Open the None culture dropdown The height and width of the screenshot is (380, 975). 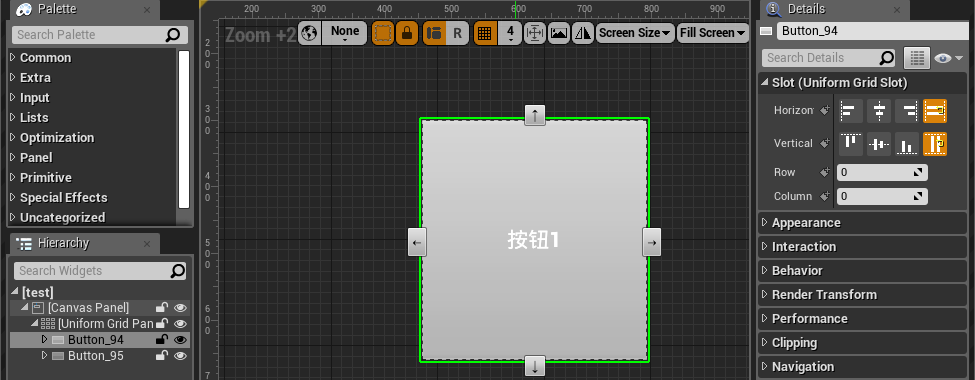(344, 33)
